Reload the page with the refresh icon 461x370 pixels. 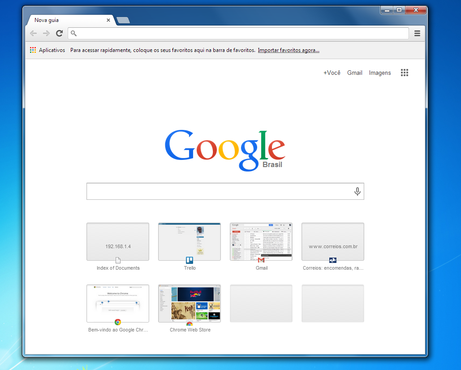click(x=59, y=33)
